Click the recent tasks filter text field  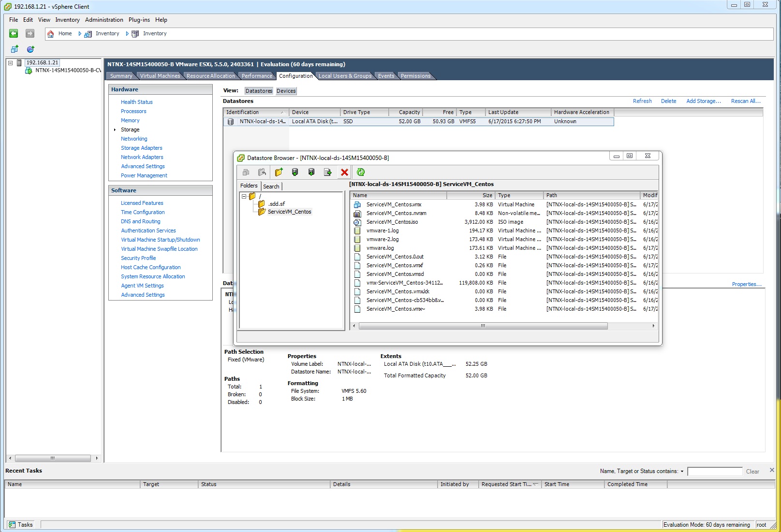[x=714, y=472]
